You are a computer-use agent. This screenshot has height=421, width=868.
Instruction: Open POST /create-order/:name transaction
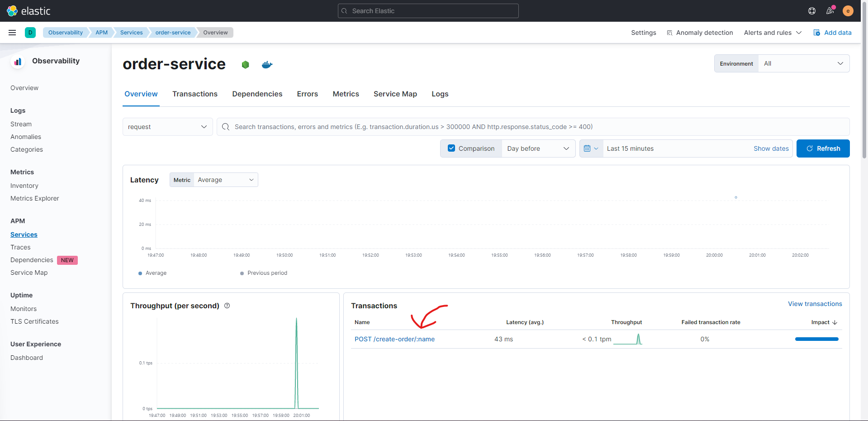tap(394, 339)
